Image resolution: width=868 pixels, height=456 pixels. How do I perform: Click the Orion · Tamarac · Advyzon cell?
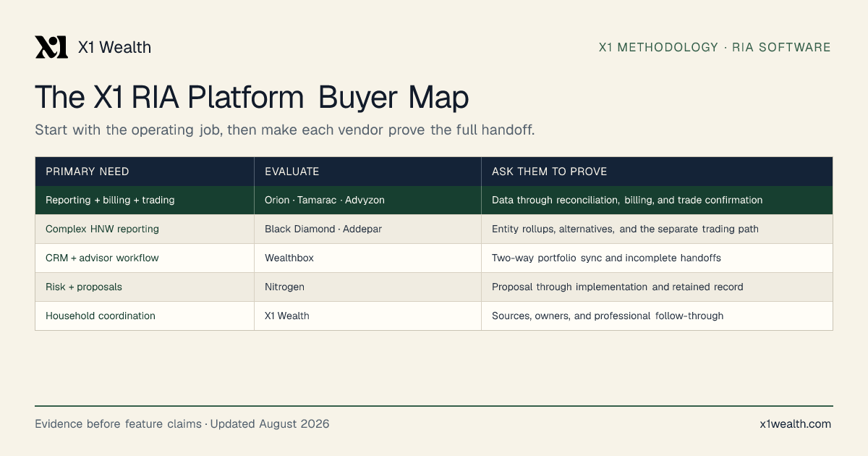tap(367, 200)
